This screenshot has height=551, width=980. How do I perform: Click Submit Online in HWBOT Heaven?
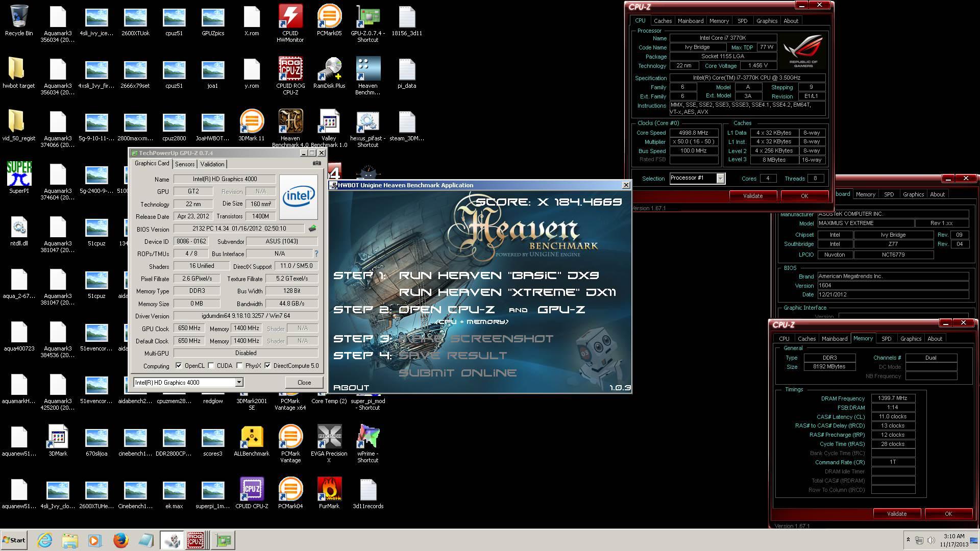tap(457, 373)
